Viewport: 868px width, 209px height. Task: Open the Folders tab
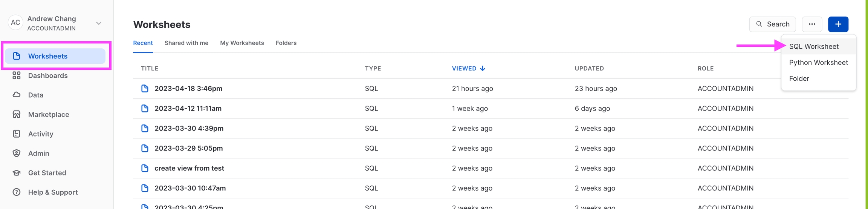[x=286, y=43]
